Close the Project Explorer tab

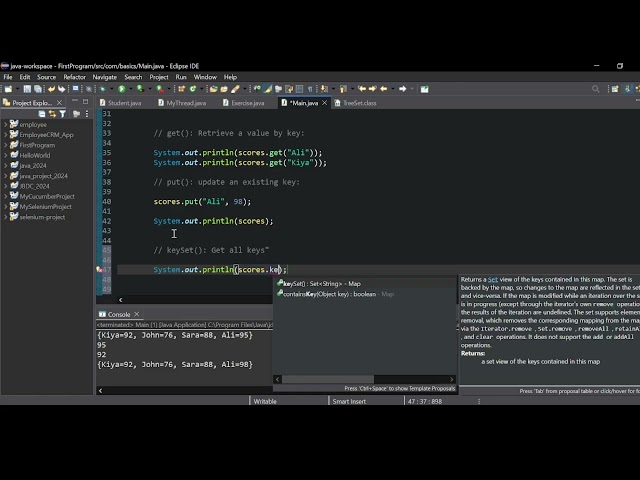click(x=59, y=102)
